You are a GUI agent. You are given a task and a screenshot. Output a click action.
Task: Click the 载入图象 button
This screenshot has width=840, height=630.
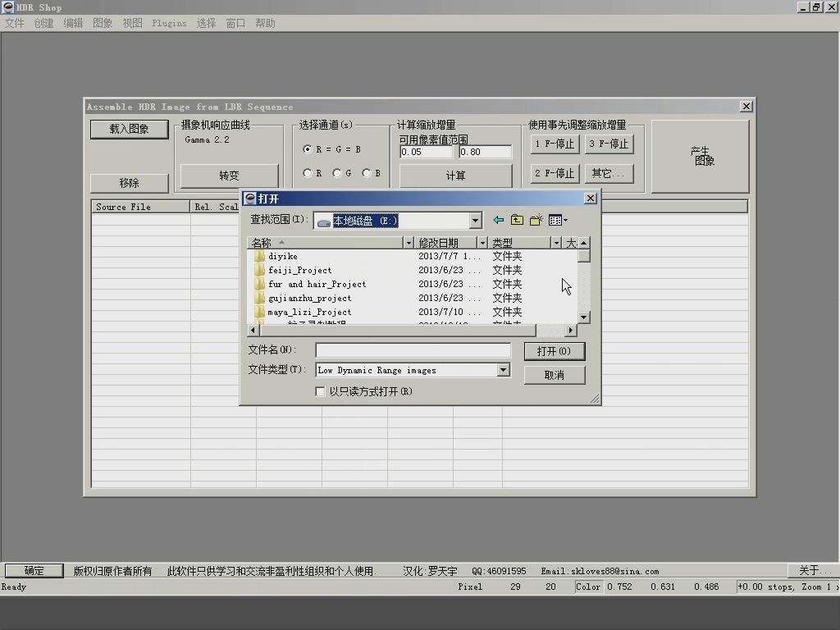(129, 129)
